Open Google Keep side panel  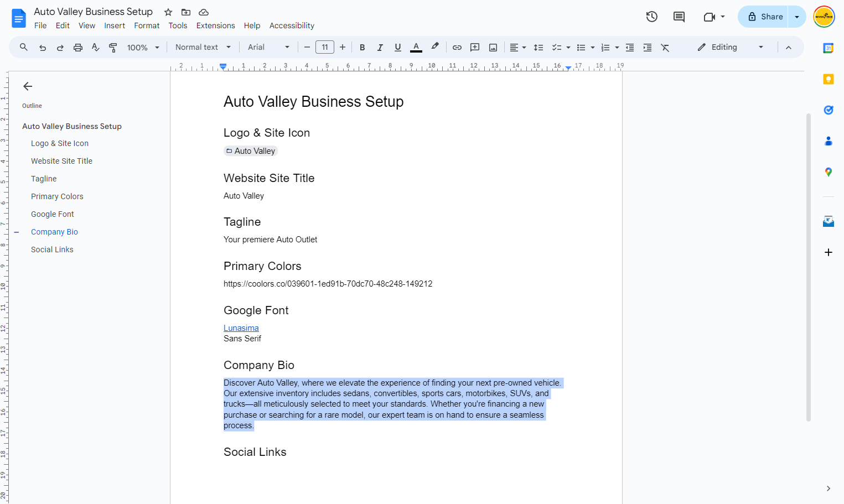point(829,79)
